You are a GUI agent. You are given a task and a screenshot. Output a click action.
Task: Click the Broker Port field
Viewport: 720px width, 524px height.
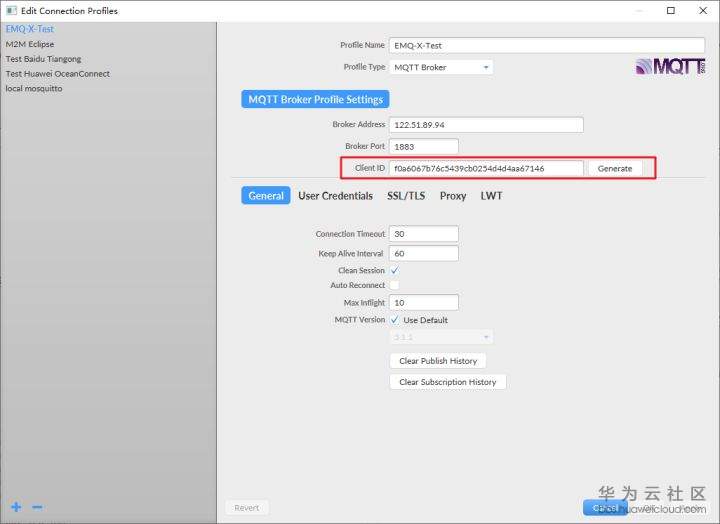point(424,146)
